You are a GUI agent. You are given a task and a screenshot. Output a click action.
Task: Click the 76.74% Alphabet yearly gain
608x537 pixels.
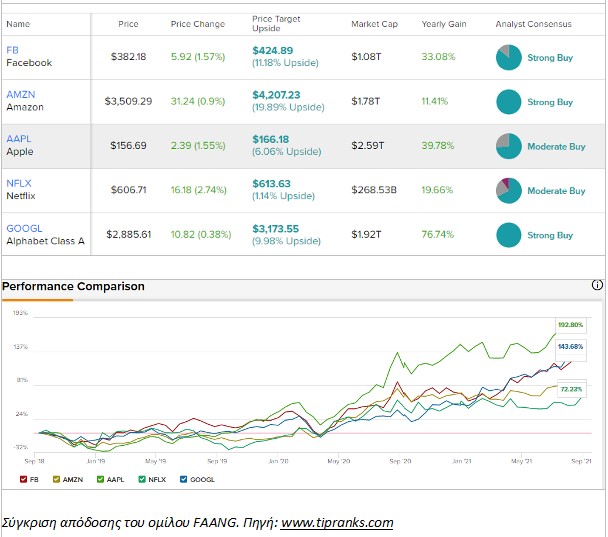click(x=437, y=234)
